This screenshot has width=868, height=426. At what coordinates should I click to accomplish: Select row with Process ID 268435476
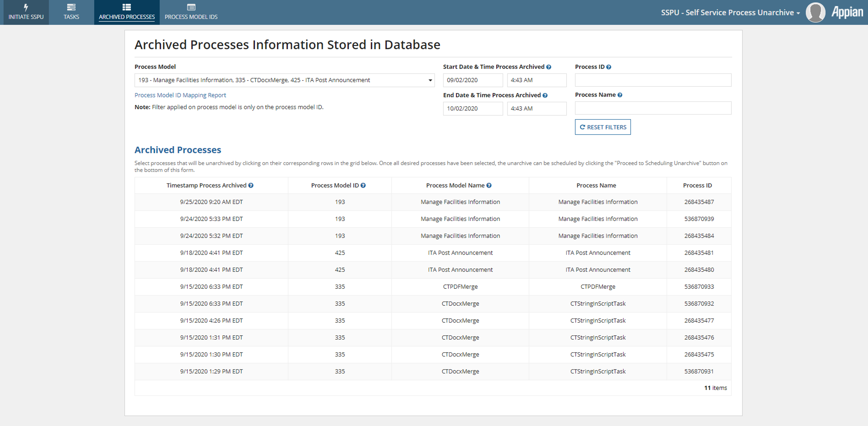tap(433, 338)
